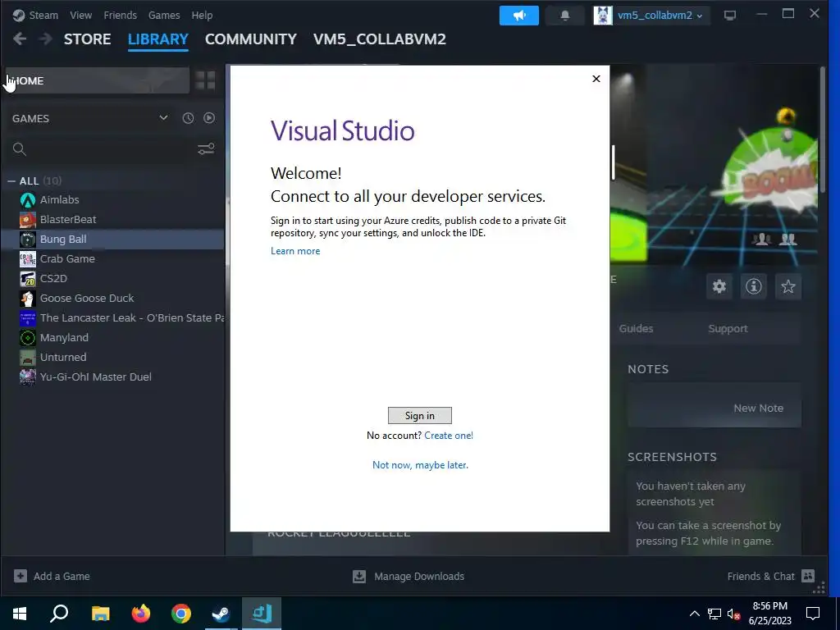Open the VM5_COLLABVM2 profile tab

379,39
